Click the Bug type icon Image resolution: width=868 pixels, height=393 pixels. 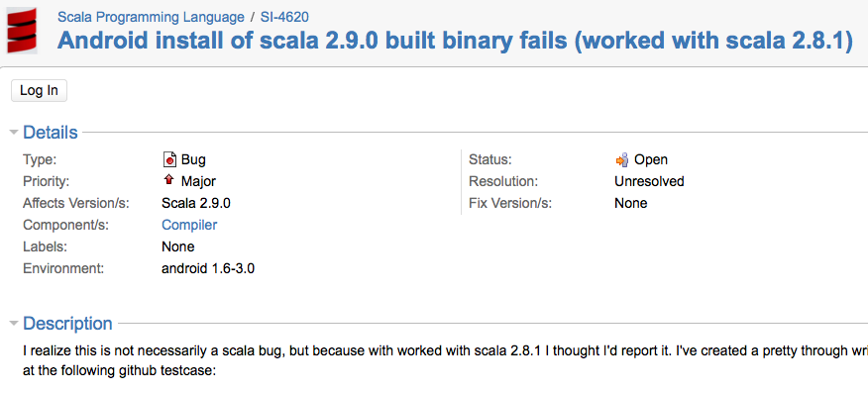[169, 160]
